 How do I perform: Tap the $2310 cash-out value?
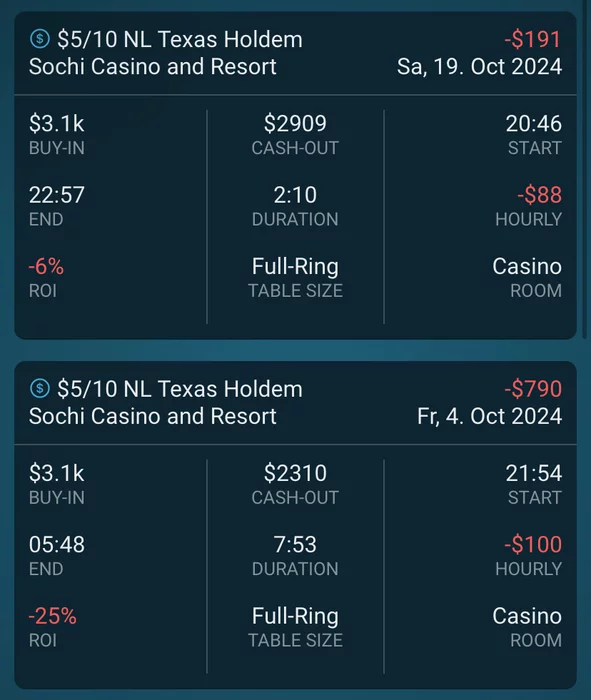[295, 473]
